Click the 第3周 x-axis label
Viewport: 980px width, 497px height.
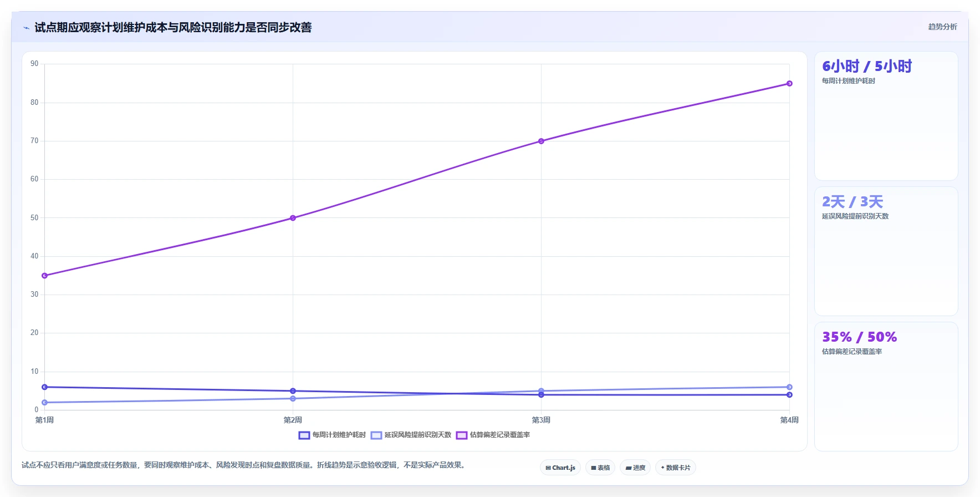click(542, 420)
